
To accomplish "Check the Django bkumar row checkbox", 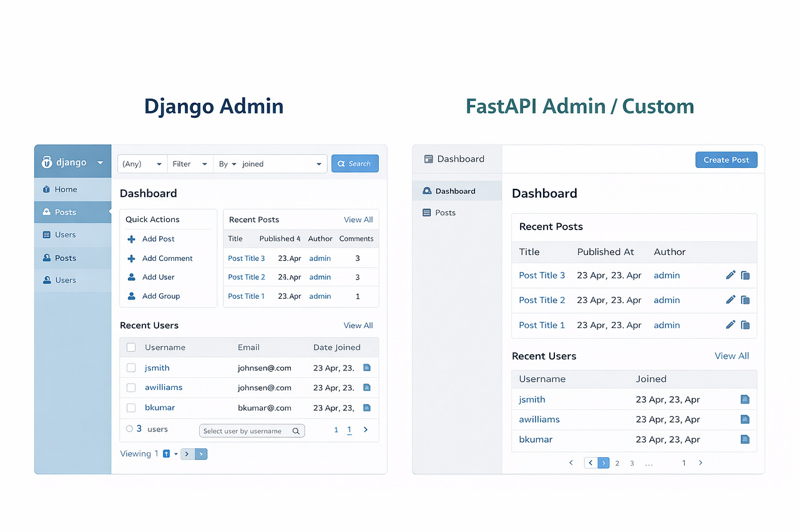I will tap(131, 408).
